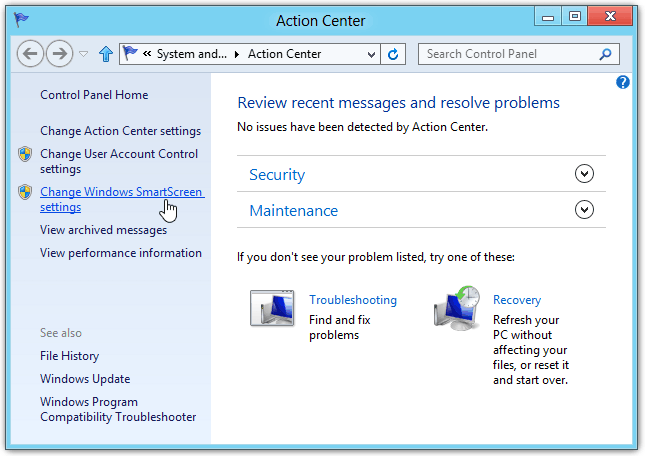The height and width of the screenshot is (456, 645).
Task: Click the Action Center breadcrumb segment
Action: click(284, 54)
